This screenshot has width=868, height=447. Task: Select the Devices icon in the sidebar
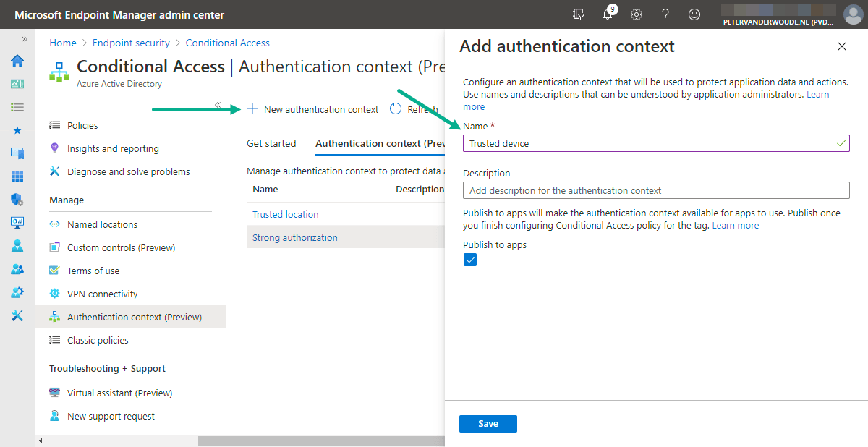tap(16, 152)
